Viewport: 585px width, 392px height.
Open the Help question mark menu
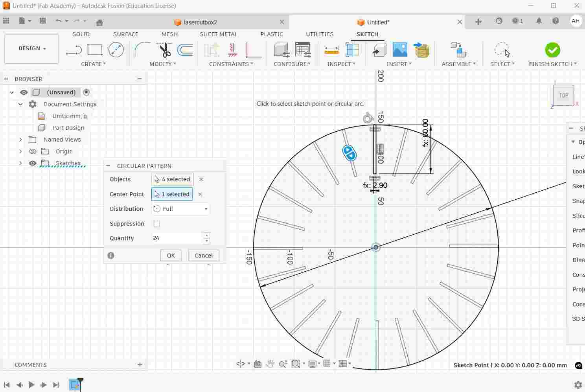tap(556, 21)
